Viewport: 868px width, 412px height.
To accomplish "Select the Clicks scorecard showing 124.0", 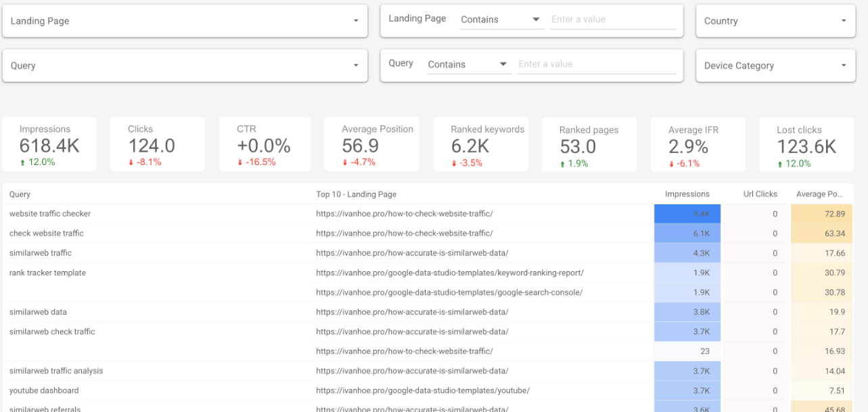I will coord(158,145).
